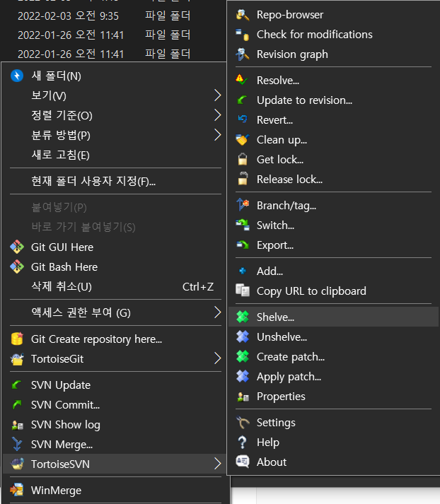Click the Ctrl+Z shortcut text
The height and width of the screenshot is (504, 440).
click(198, 286)
